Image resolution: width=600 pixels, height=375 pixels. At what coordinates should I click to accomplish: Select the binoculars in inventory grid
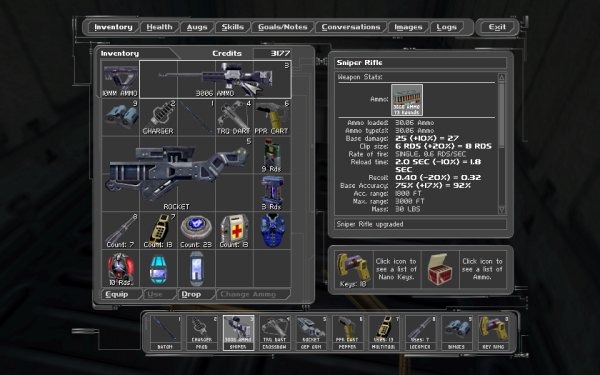(120, 117)
